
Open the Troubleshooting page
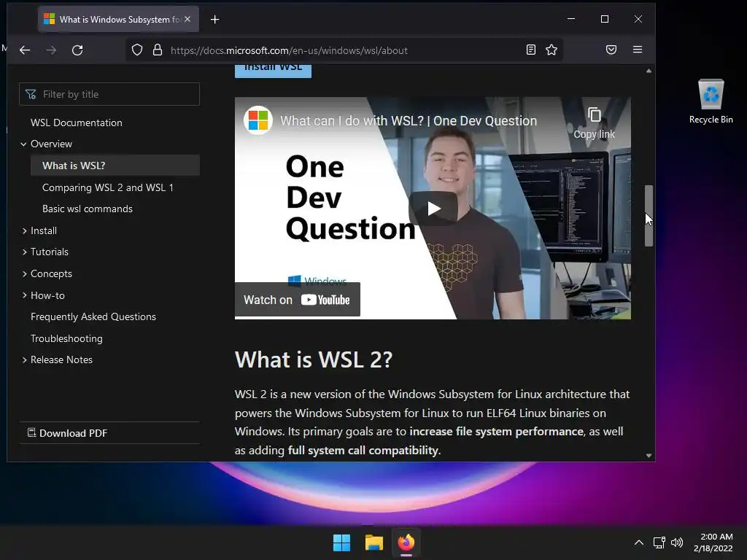tap(66, 338)
